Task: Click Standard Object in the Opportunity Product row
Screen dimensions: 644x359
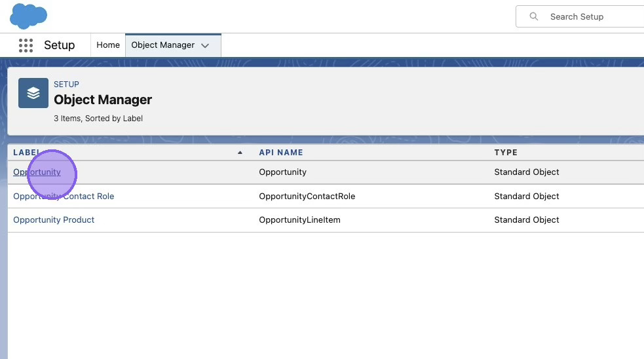Action: [x=527, y=219]
